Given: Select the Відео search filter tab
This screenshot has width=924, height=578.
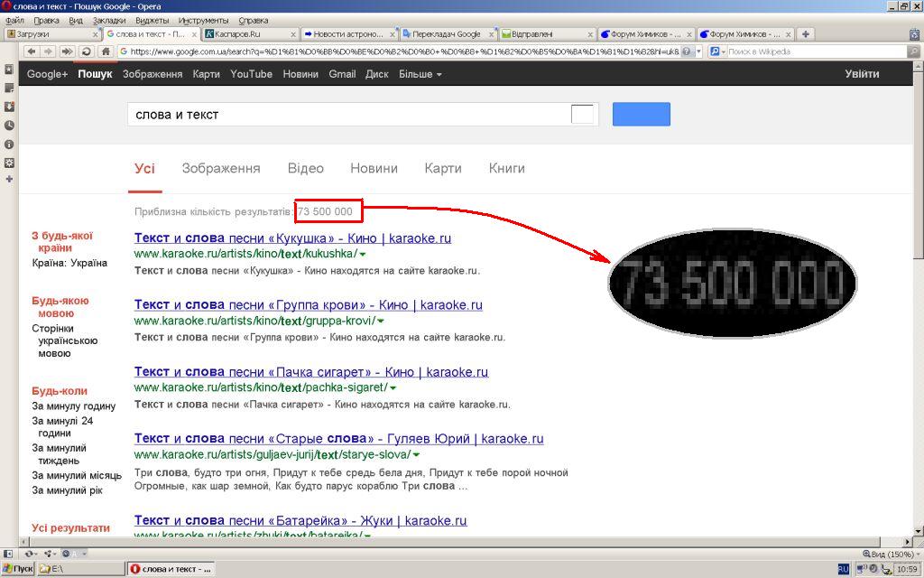Looking at the screenshot, I should [x=305, y=168].
